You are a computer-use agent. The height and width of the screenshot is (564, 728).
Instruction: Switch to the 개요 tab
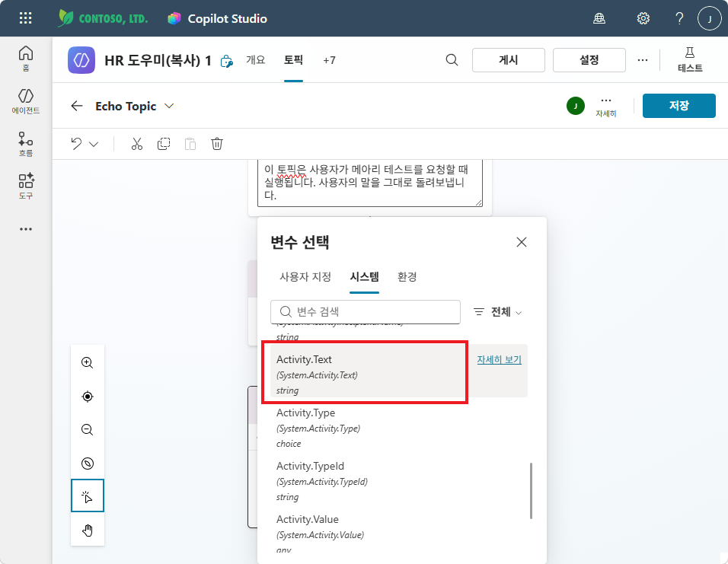[x=255, y=60]
